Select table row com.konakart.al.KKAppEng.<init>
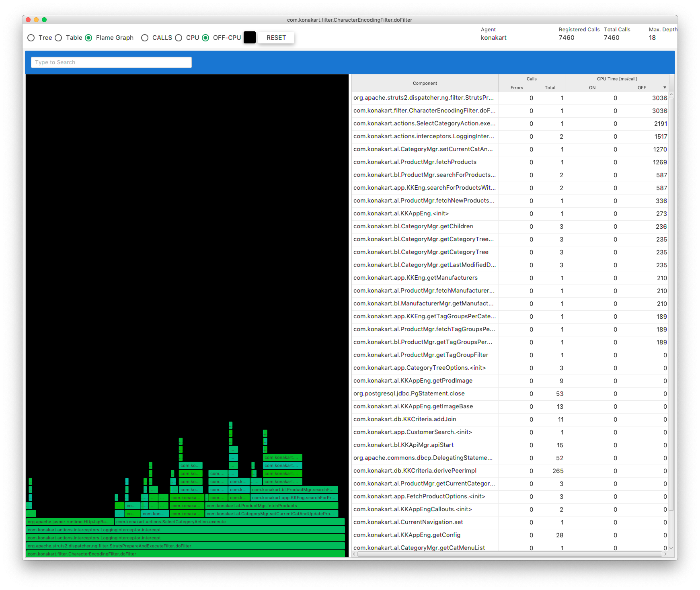The image size is (700, 590). point(510,213)
